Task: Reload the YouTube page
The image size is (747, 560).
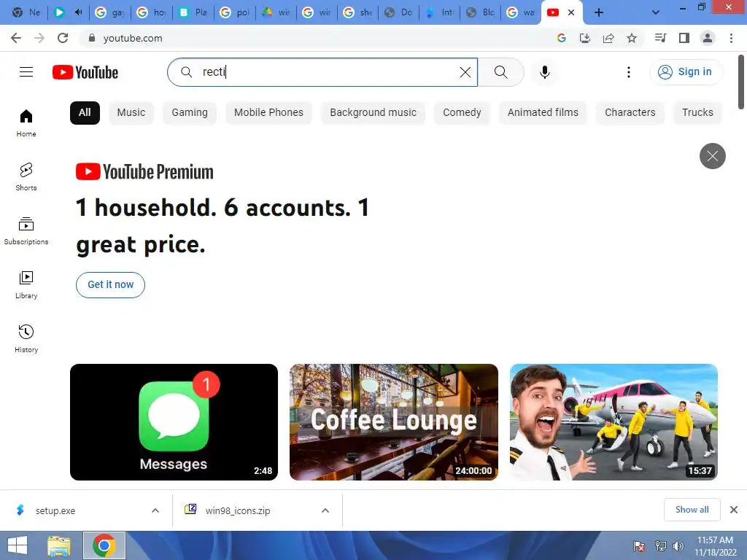Action: coord(63,38)
